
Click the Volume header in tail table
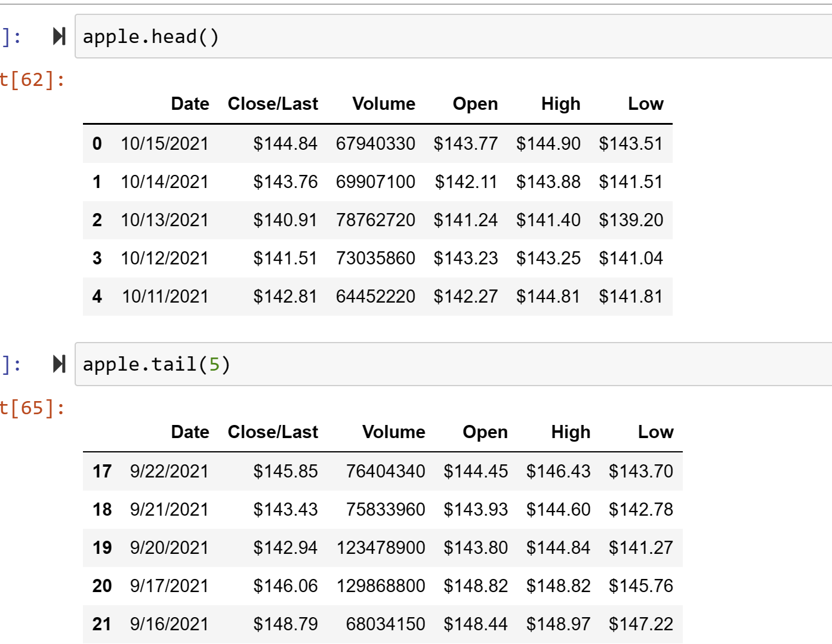[394, 432]
